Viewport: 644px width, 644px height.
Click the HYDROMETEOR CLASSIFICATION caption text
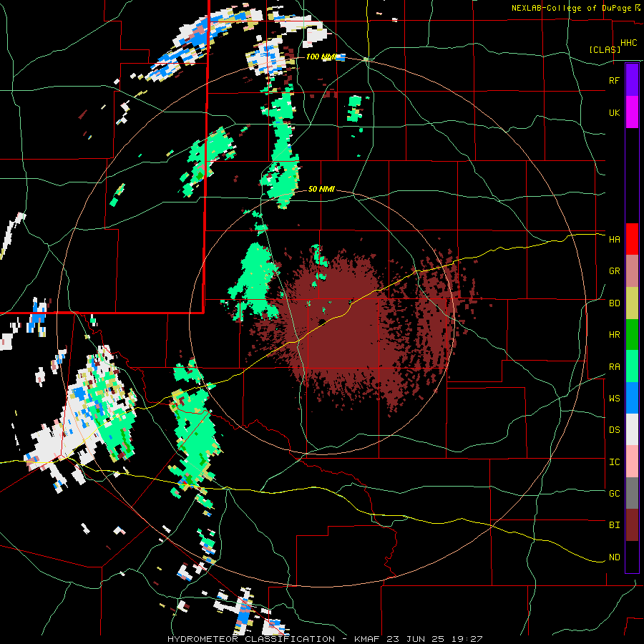(251, 639)
